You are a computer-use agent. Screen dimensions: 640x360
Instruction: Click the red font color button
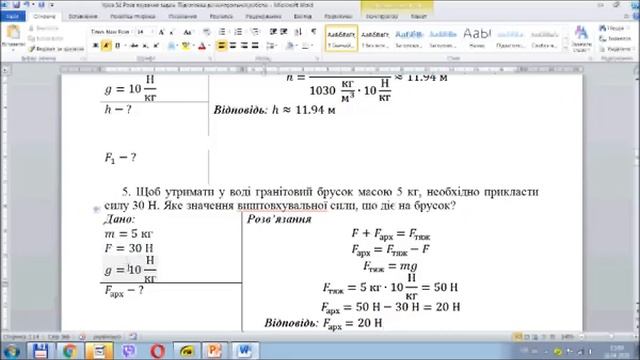point(202,46)
